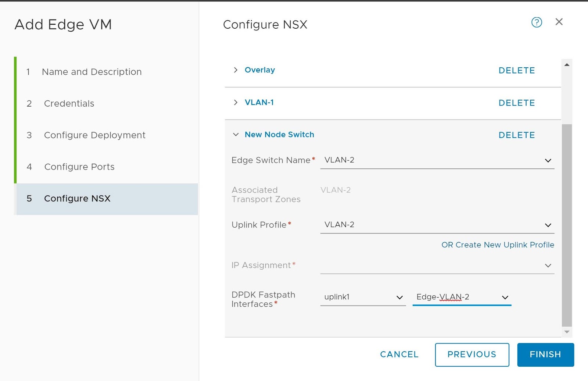Go to Credentials step
The image size is (588, 381).
69,104
